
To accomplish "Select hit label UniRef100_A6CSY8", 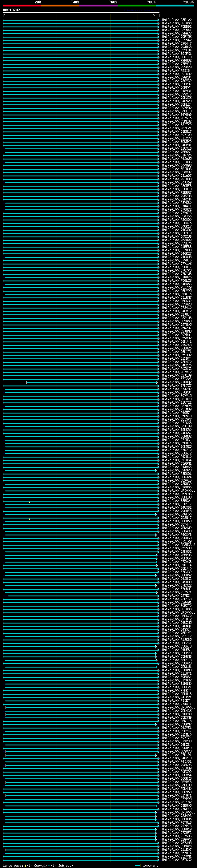I will pos(176,535).
